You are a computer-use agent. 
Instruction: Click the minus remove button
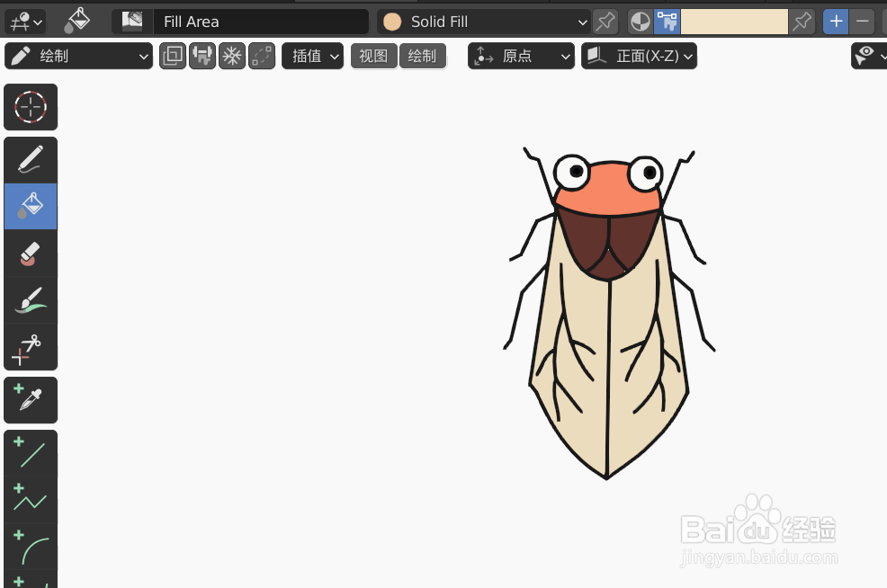[863, 22]
